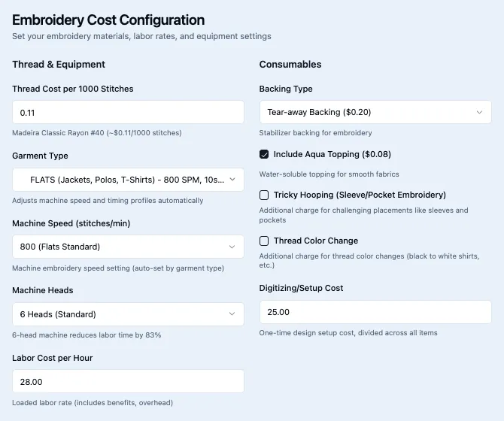Tick the Thread Color Change checkbox

pos(264,241)
